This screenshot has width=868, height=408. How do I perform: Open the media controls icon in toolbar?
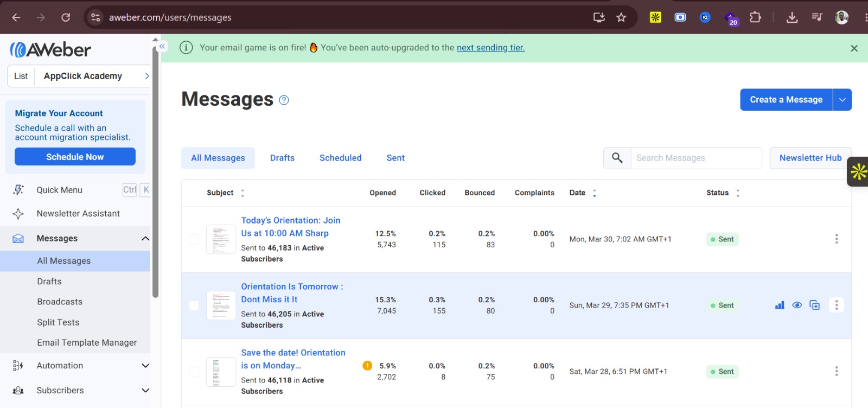click(x=817, y=17)
